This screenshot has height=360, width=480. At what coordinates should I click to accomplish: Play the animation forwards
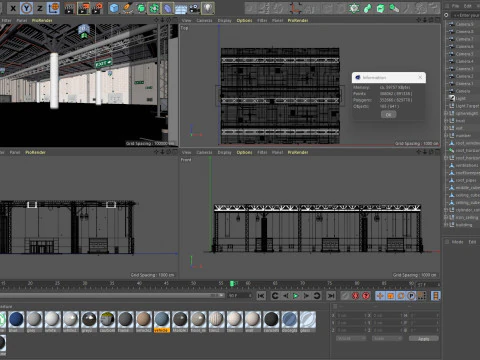coord(295,296)
